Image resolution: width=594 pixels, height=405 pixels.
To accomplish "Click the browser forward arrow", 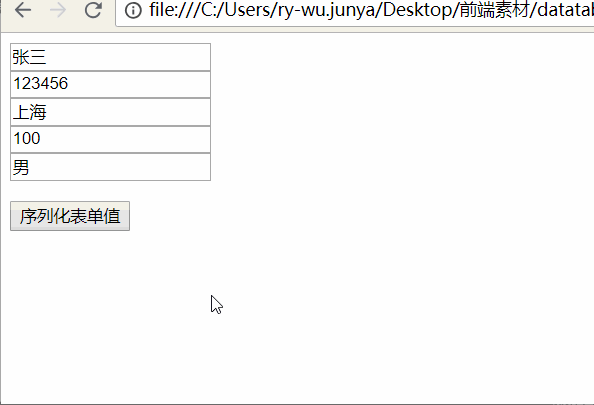I will [x=58, y=10].
